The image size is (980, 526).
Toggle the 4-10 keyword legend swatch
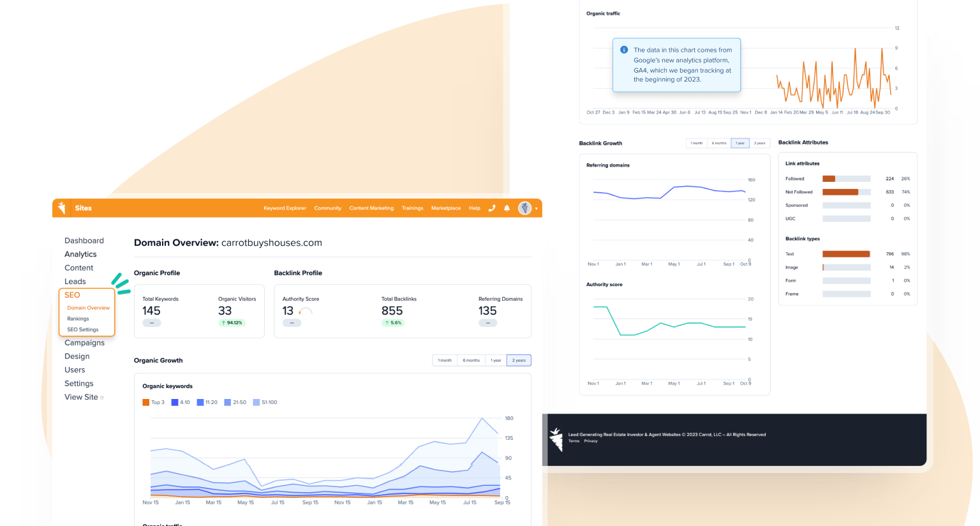click(x=175, y=402)
